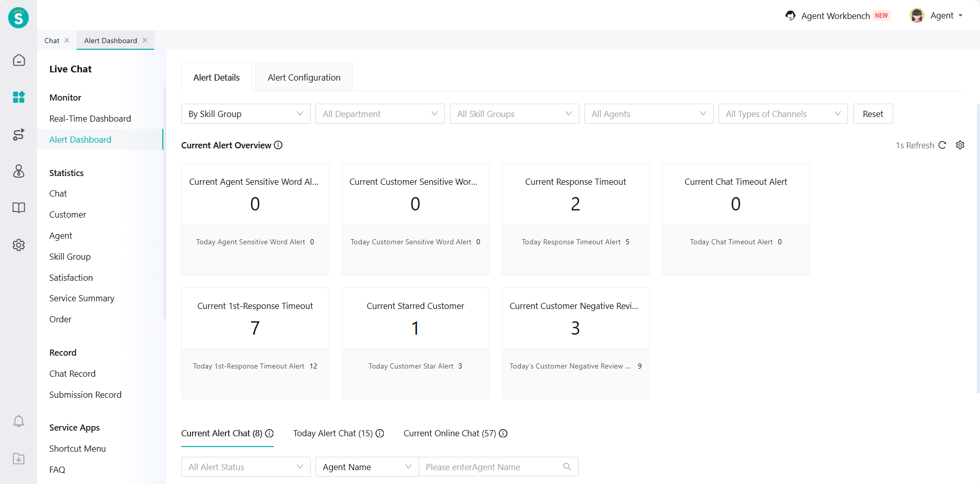This screenshot has height=484, width=980.
Task: Click the notification bell icon
Action: point(18,421)
